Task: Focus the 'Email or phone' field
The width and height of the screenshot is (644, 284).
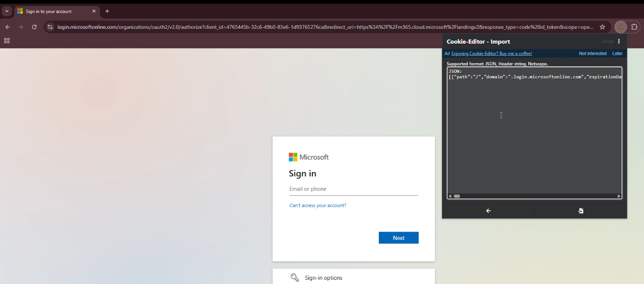Action: [354, 189]
